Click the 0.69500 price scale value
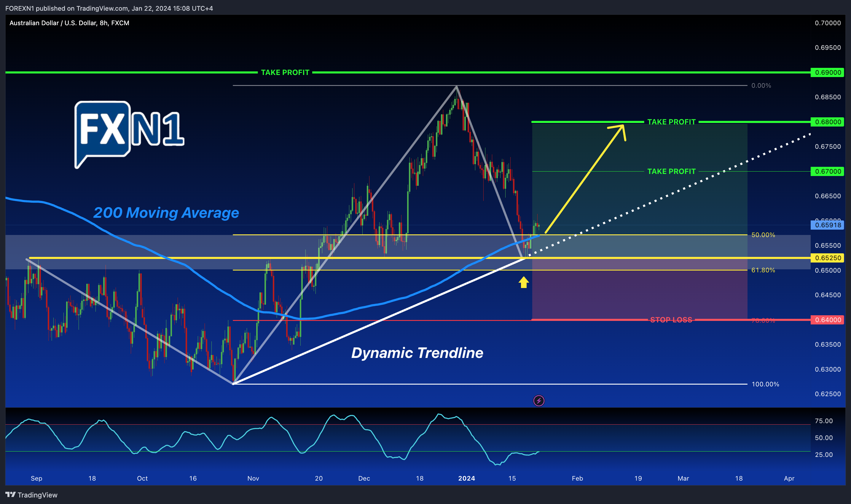The width and height of the screenshot is (851, 504). pyautogui.click(x=828, y=47)
